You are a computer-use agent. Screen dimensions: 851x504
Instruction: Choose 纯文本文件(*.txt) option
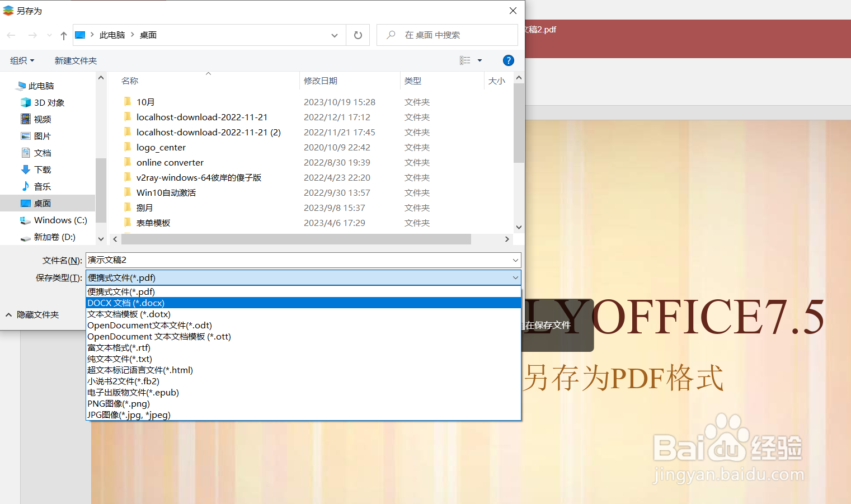pyautogui.click(x=304, y=359)
